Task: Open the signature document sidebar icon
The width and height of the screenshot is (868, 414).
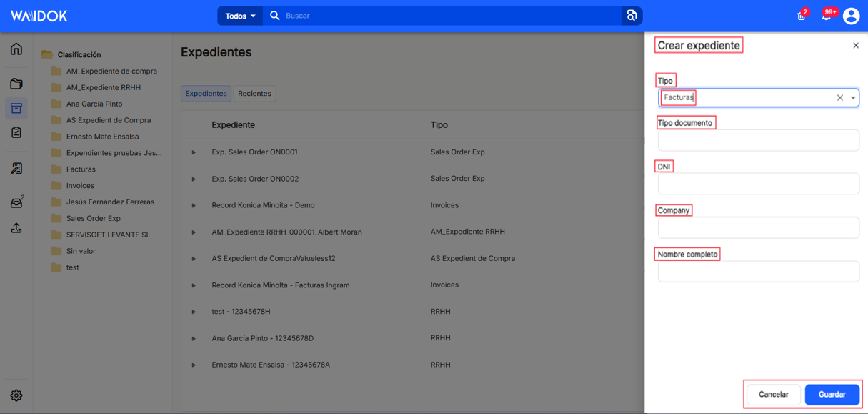Action: tap(16, 169)
